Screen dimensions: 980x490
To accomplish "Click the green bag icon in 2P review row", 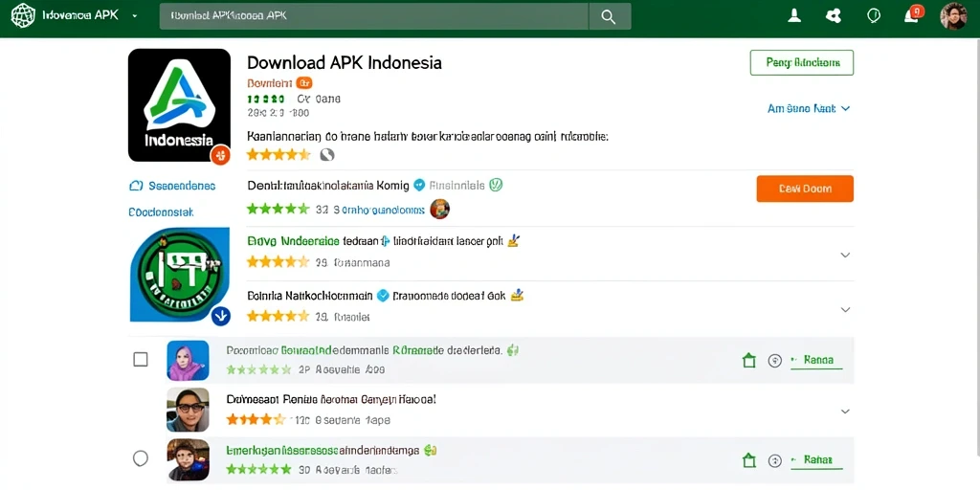I will coord(748,360).
